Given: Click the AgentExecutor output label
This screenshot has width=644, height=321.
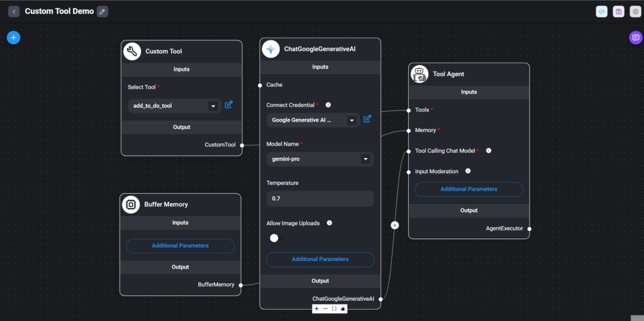Looking at the screenshot, I should point(504,228).
